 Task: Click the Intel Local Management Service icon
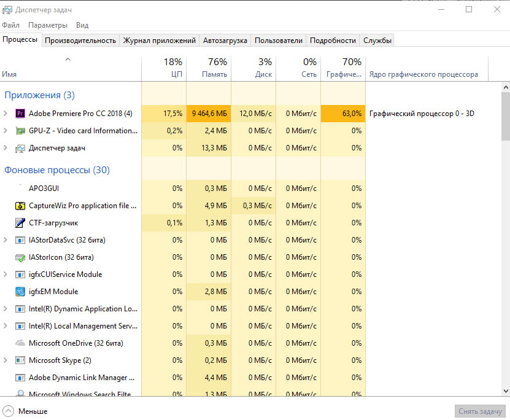pos(20,326)
